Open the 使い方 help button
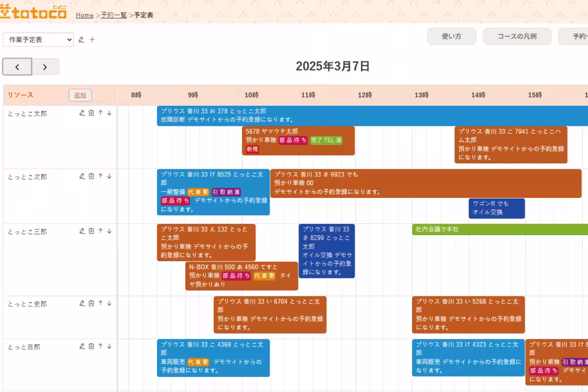Screen dimensions: 588x392 451,36
